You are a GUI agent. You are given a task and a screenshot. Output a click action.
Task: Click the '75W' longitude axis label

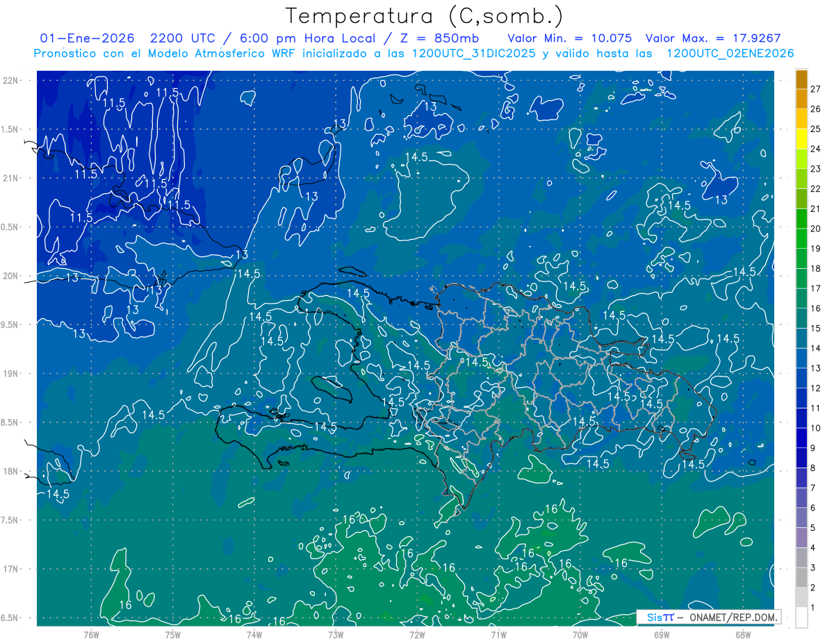172,634
